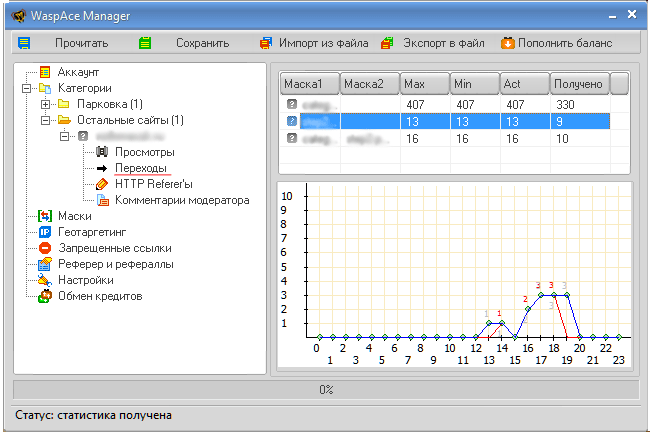The image size is (650, 432).
Task: Click the chart point at hour 13
Action: [x=489, y=323]
